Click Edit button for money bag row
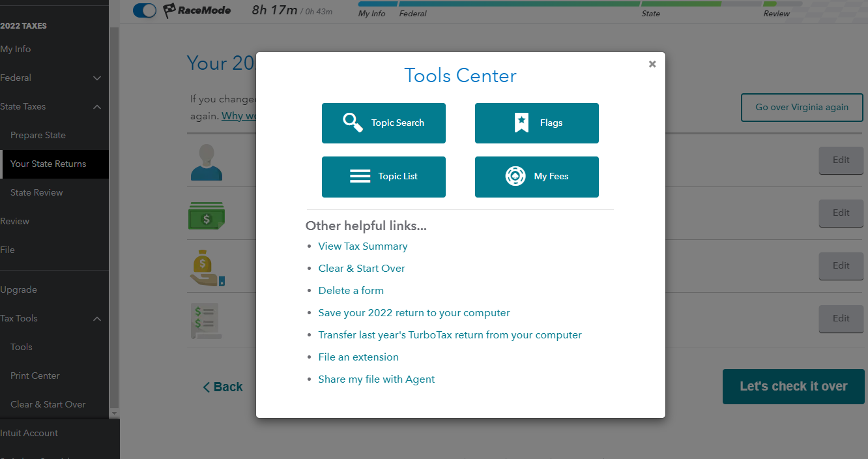The height and width of the screenshot is (459, 868). point(841,266)
